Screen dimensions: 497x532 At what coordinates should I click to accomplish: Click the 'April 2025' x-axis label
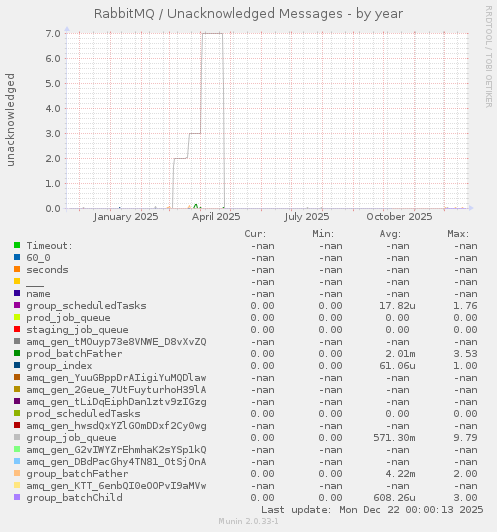click(216, 217)
